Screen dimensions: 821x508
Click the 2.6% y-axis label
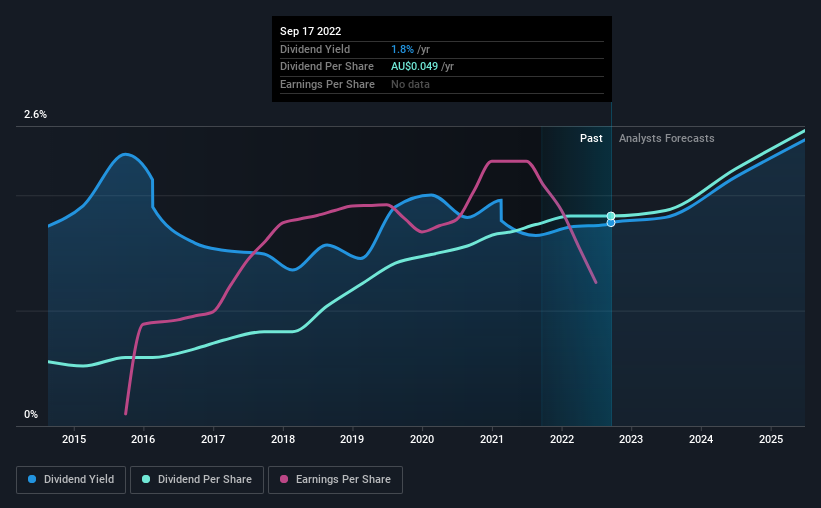click(x=35, y=114)
